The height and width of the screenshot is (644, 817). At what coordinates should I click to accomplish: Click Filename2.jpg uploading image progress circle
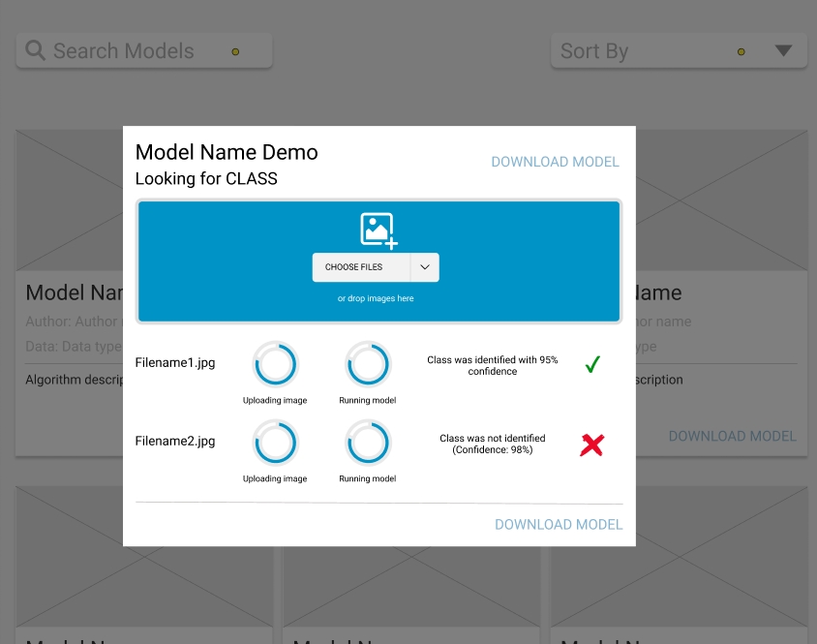point(275,443)
